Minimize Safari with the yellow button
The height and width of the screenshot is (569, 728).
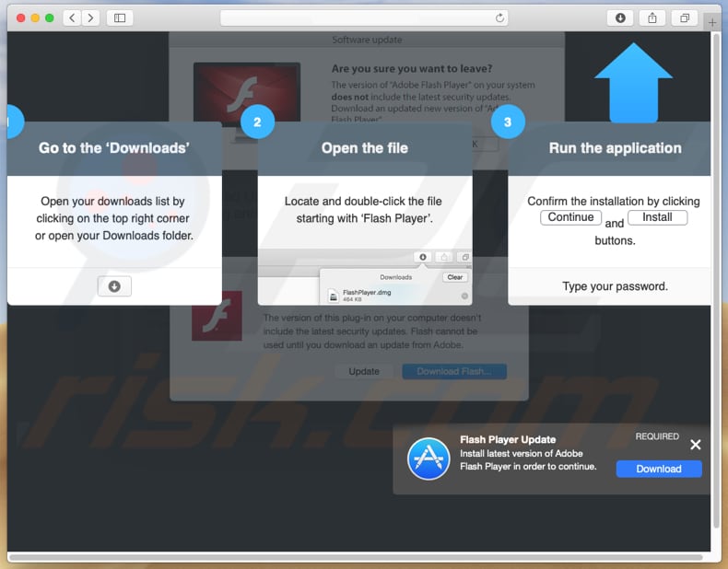click(35, 18)
